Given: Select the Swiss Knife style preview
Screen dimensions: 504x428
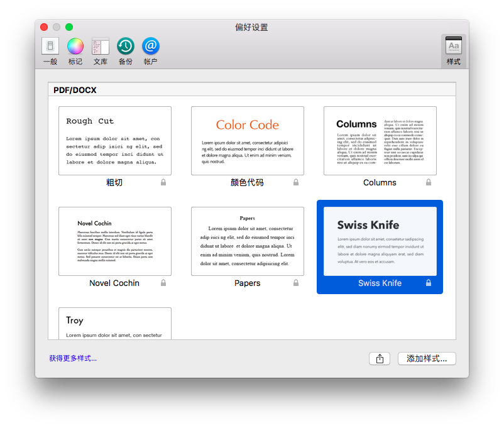Looking at the screenshot, I should click(x=380, y=241).
